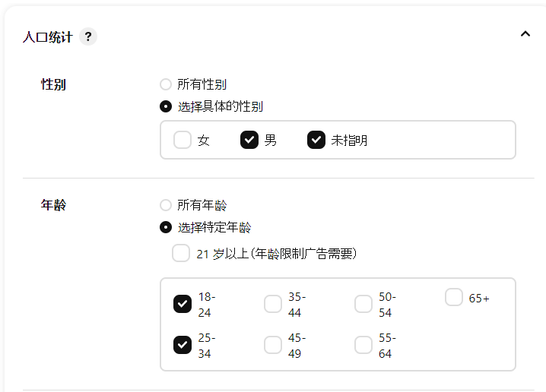Open the 人口统计 help question mark icon
This screenshot has width=546, height=392.
(88, 36)
